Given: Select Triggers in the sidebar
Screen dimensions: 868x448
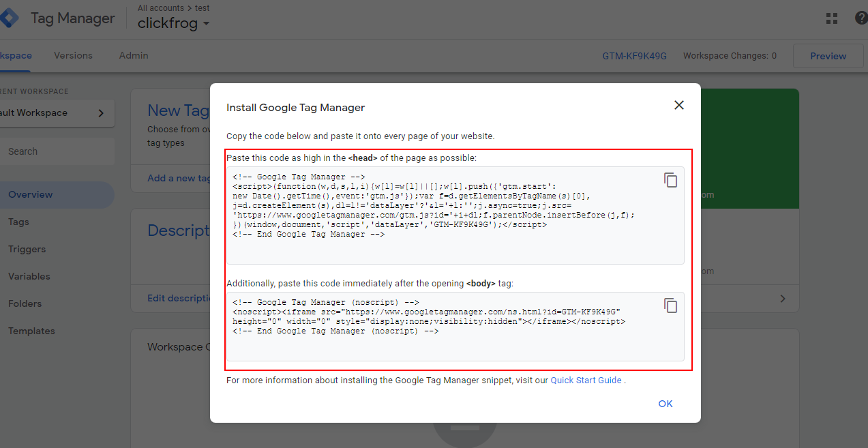Looking at the screenshot, I should coord(27,249).
